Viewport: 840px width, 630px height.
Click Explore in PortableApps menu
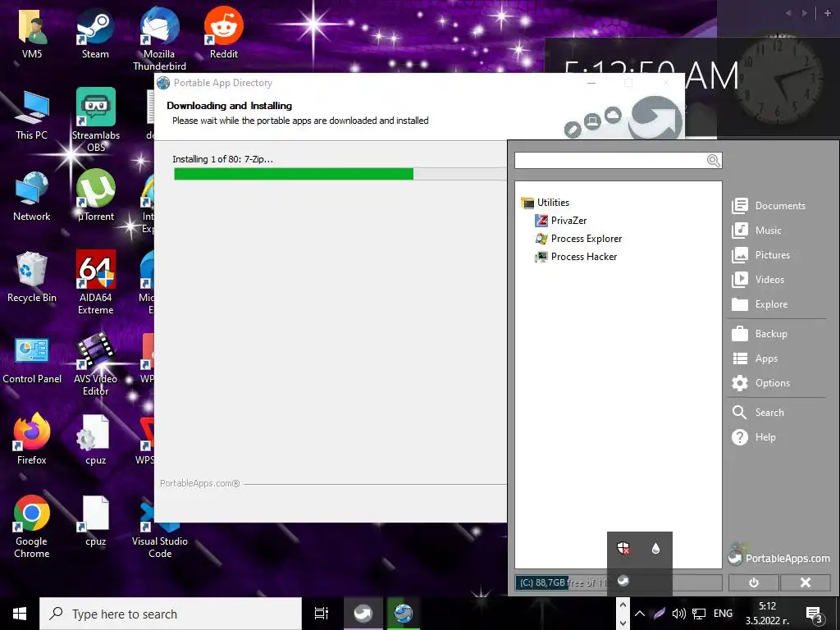760,304
